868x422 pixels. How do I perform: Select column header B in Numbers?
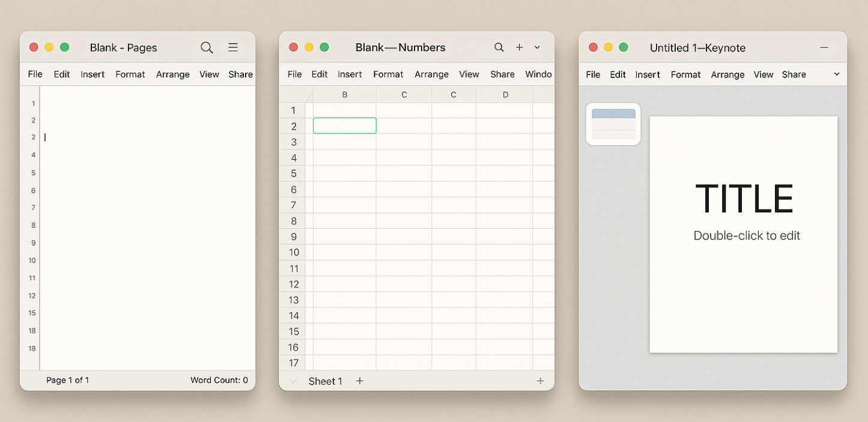345,94
